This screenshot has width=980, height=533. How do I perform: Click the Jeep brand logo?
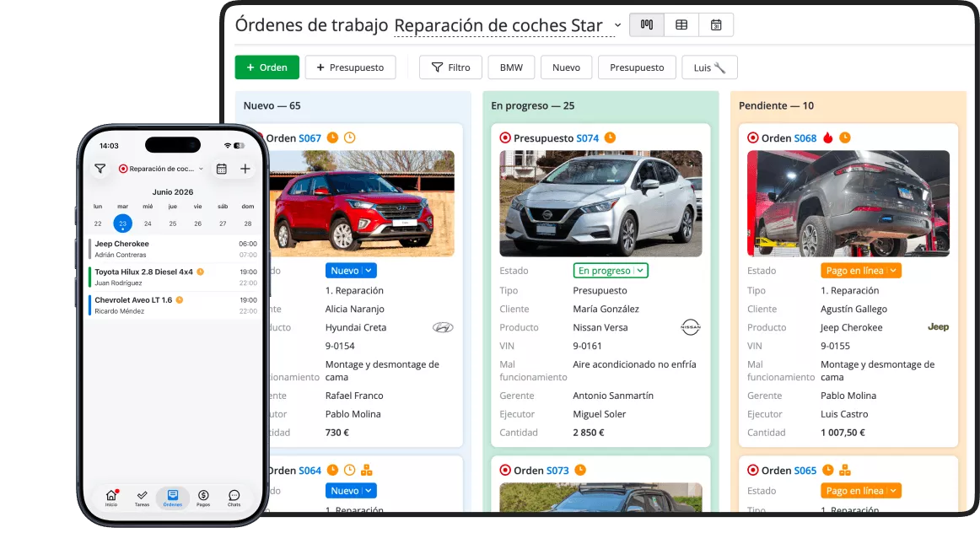(938, 326)
